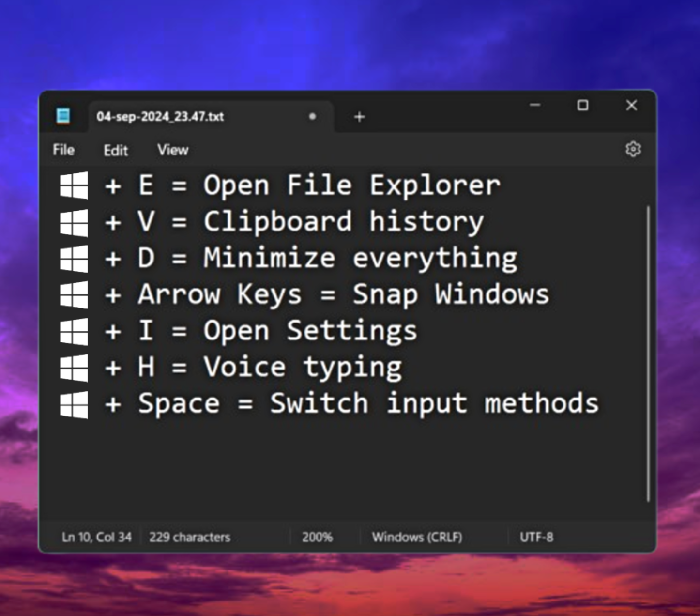Click the Windows (CRLF) line ending indicator
This screenshot has width=700, height=616.
coord(417,537)
